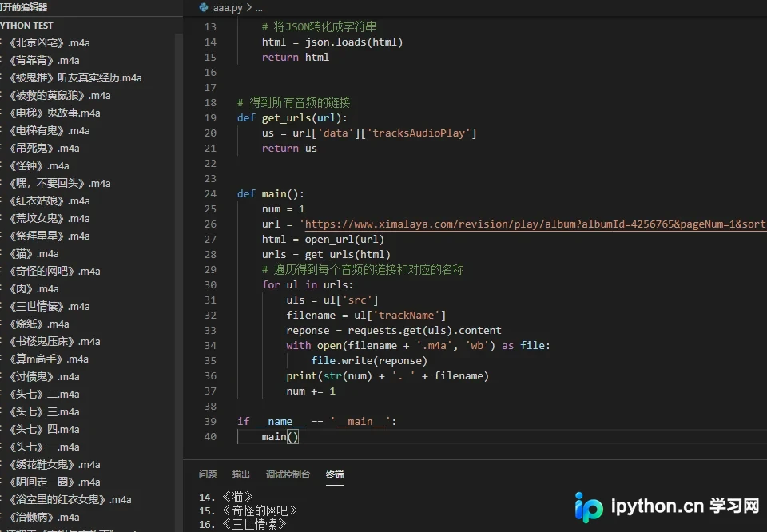Click line number 24 in the gutter
This screenshot has width=767, height=532.
[x=210, y=194]
